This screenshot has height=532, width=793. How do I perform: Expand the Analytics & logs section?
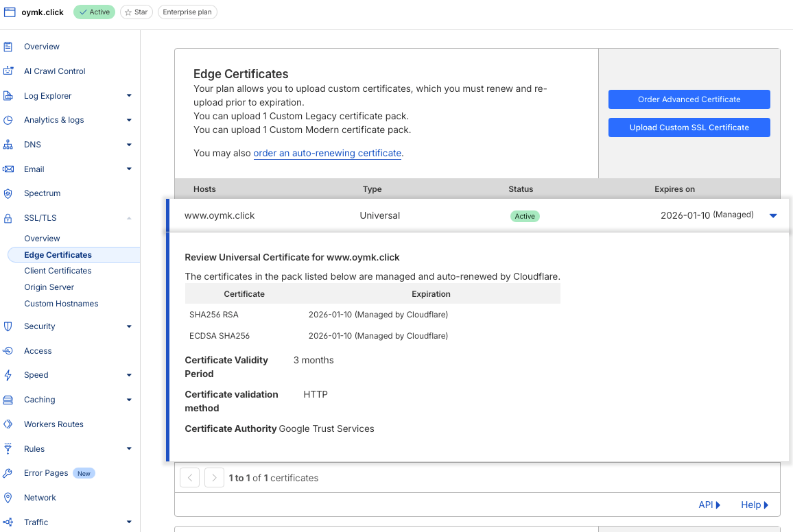click(x=129, y=120)
